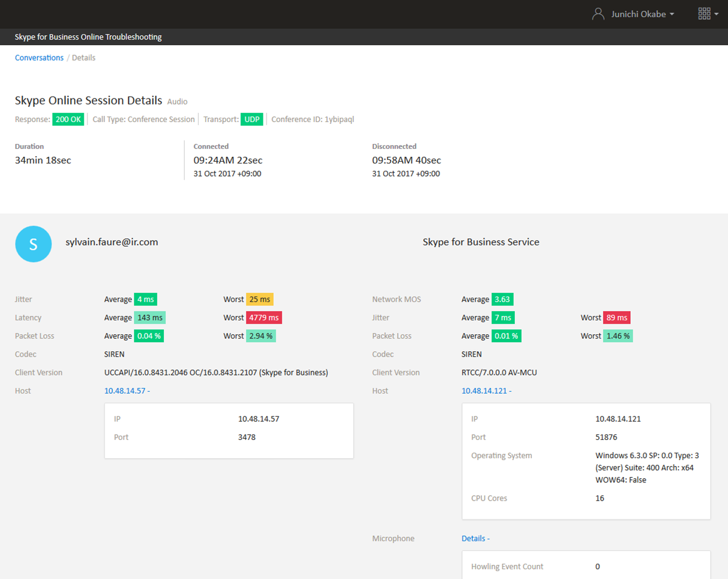
Task: Click the worst jitter 25 ms badge
Action: click(259, 300)
